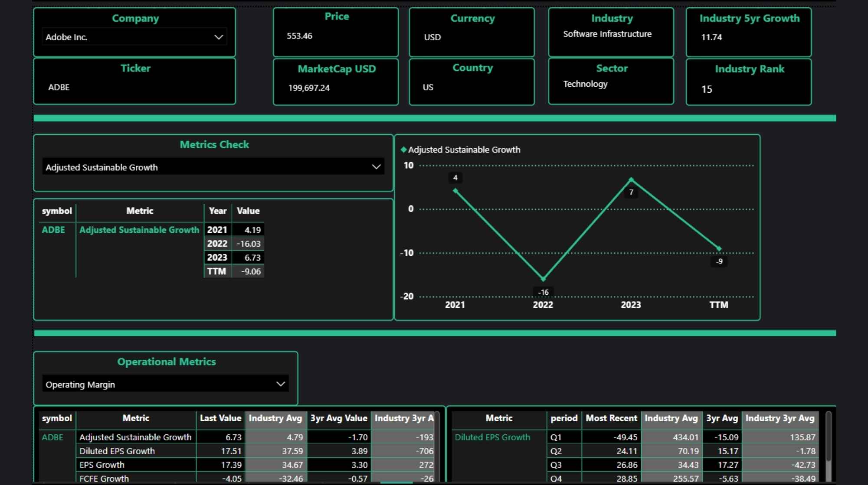Click the TTM data point marker

[719, 249]
